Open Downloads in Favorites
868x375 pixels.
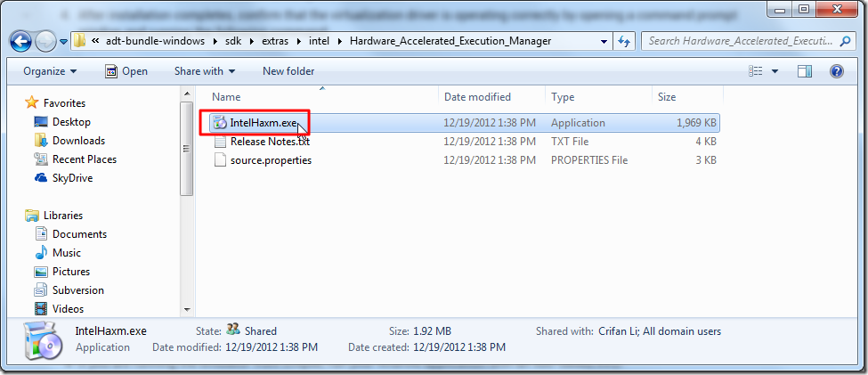tap(78, 141)
